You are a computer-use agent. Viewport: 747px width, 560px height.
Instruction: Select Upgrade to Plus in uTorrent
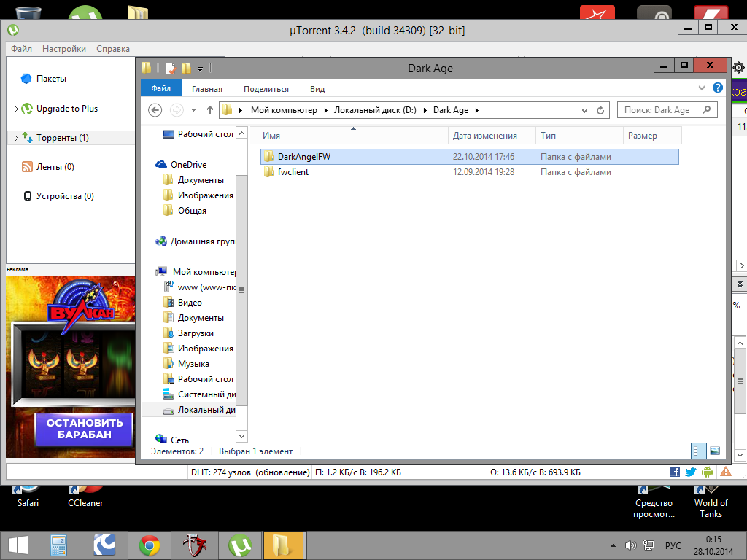click(66, 109)
